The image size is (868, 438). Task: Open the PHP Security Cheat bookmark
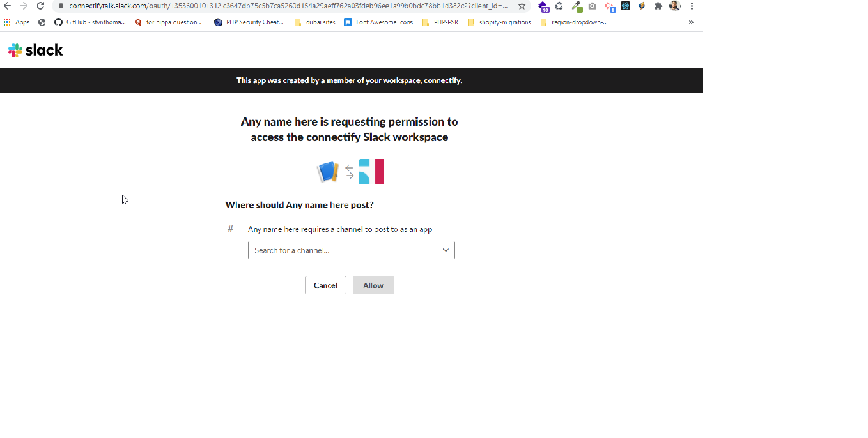[249, 22]
